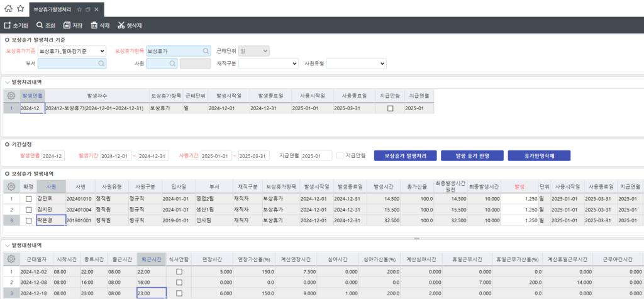Toggle 지급안함 checkbox in 기간설정
The width and height of the screenshot is (644, 299).
340,156
